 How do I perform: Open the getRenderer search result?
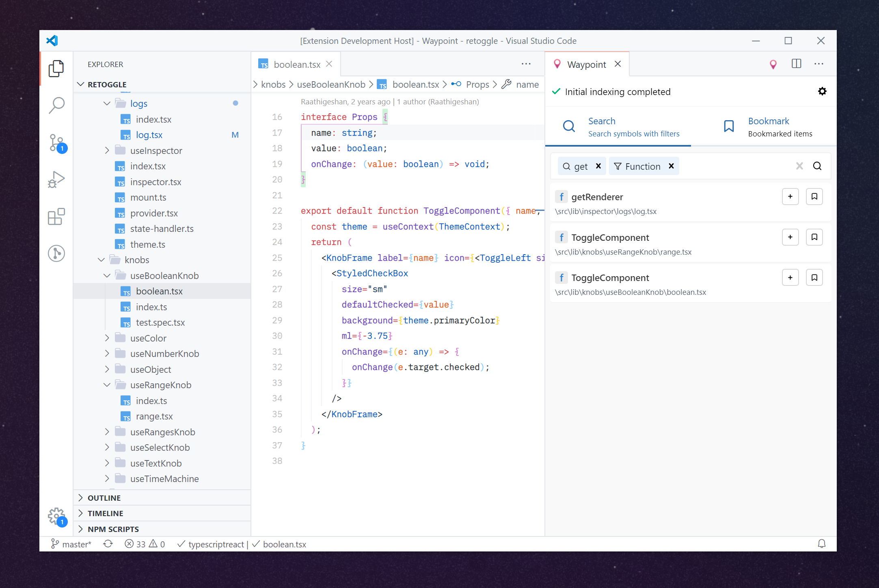[x=597, y=197]
